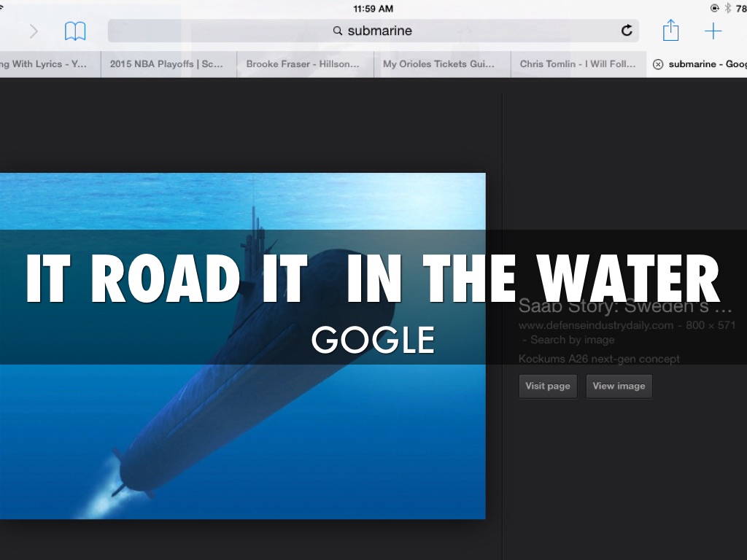
Task: Select the Chris Tomlin tab
Action: (578, 64)
